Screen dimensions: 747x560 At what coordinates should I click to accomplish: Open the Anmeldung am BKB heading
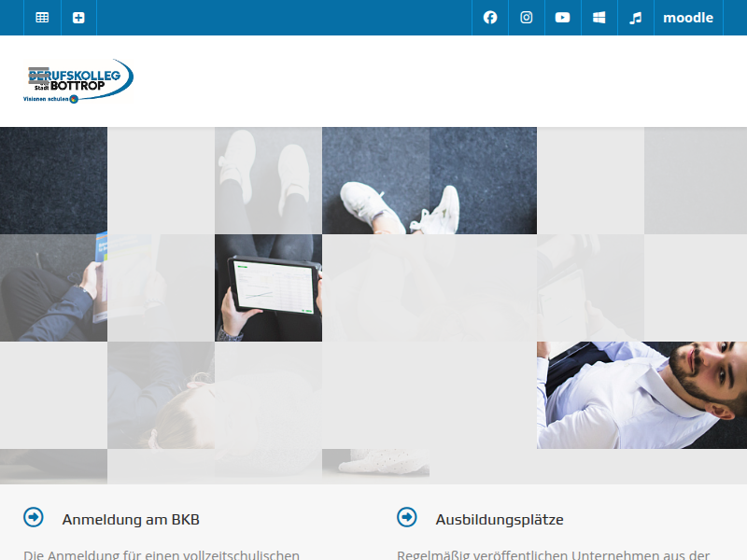click(131, 520)
